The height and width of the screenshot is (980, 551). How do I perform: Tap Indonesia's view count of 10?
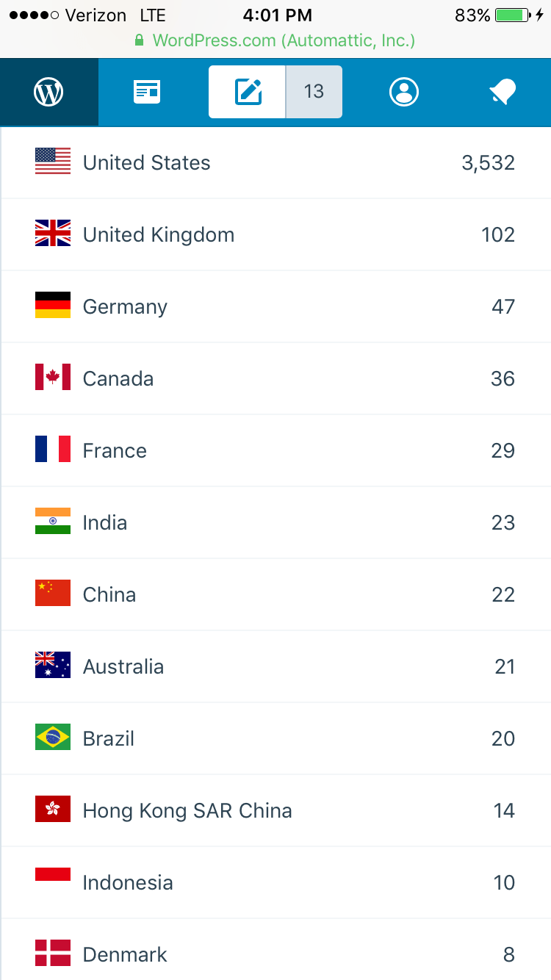[x=504, y=882]
